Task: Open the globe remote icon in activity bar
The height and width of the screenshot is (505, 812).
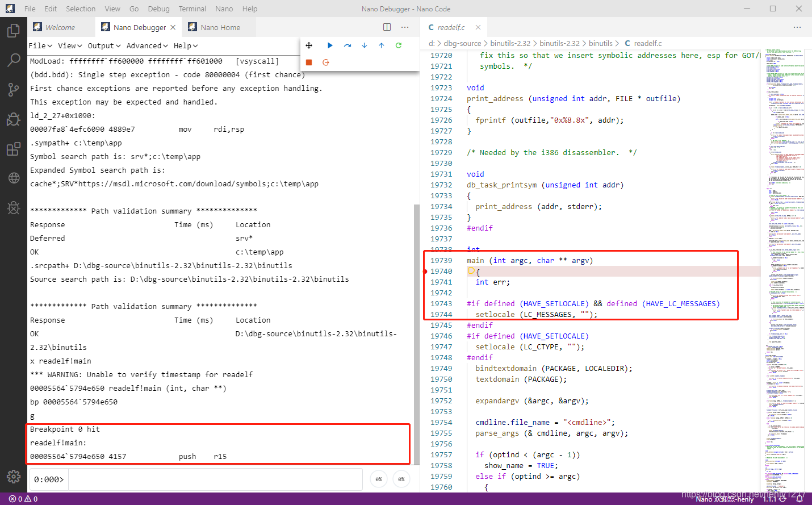Action: click(x=13, y=178)
